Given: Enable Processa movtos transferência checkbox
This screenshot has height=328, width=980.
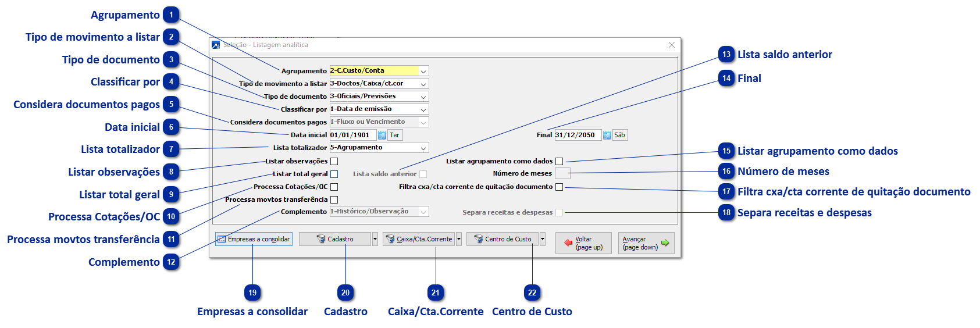Looking at the screenshot, I should pos(334,199).
